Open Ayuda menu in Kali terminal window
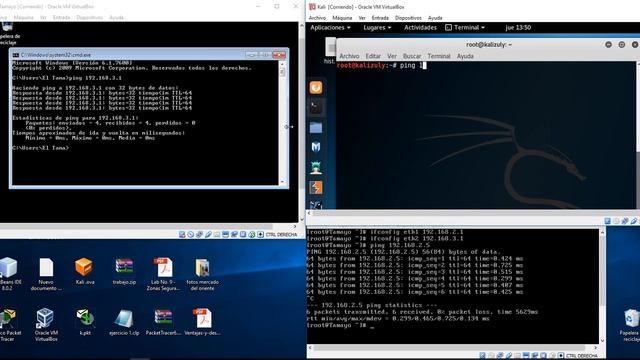The height and width of the screenshot is (360, 640). [465, 56]
